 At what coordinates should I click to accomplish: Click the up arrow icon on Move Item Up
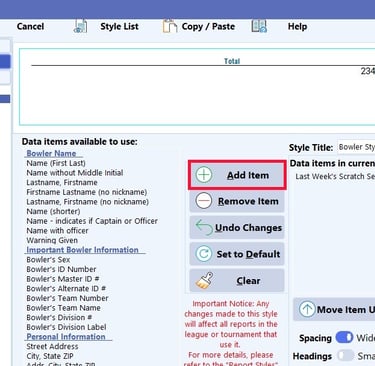pyautogui.click(x=307, y=309)
